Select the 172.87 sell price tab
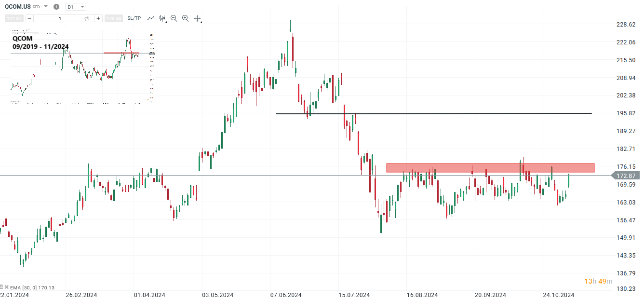The height and width of the screenshot is (300, 644). pos(14,18)
